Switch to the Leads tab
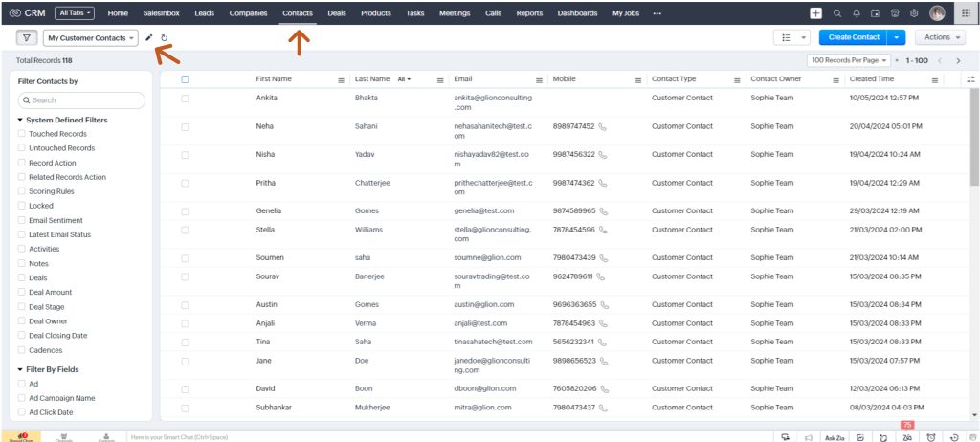 point(205,13)
